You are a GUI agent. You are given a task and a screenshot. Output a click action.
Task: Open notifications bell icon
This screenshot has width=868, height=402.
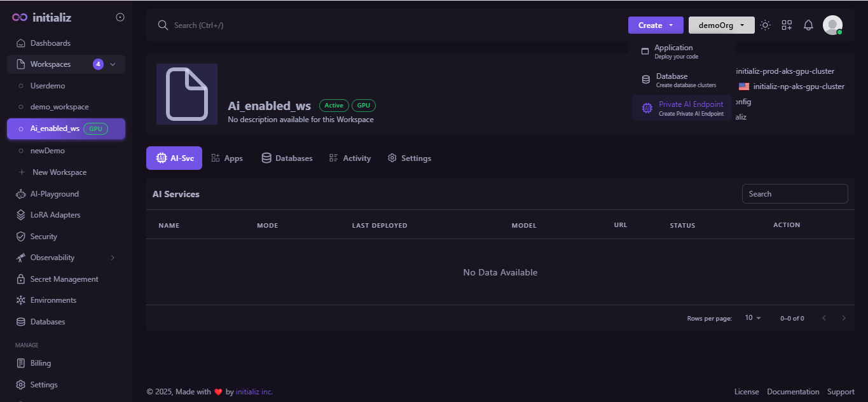808,25
